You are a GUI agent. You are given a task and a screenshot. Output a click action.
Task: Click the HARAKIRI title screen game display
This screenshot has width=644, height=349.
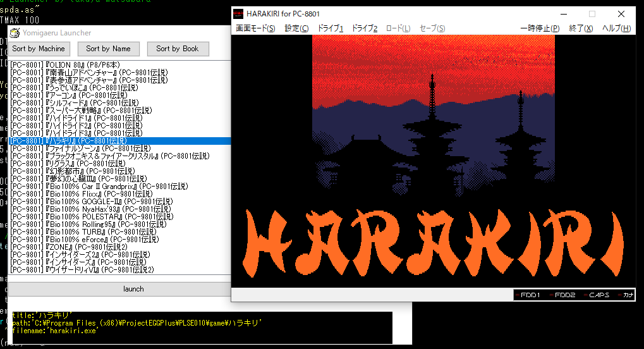(434, 161)
